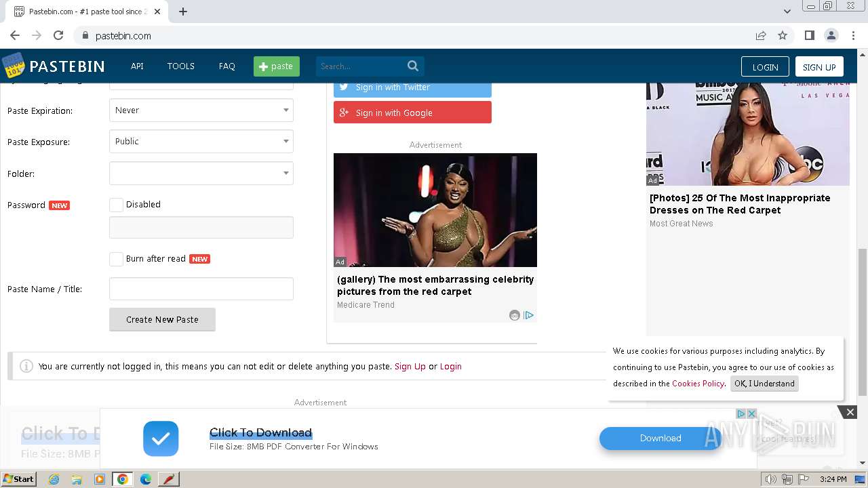Click the LOGIN button in header
Screen dimensions: 868x488
click(x=765, y=66)
